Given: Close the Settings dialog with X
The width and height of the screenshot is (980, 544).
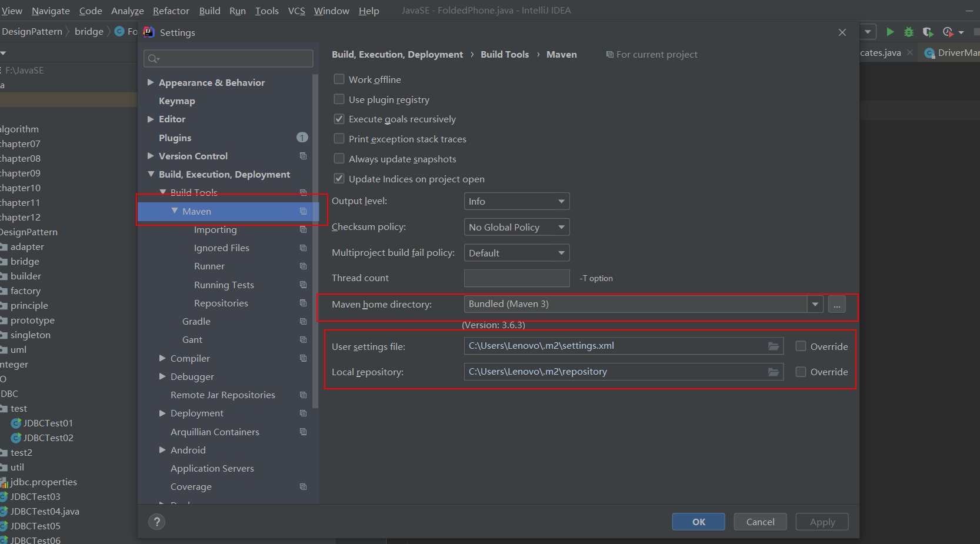Looking at the screenshot, I should [842, 32].
